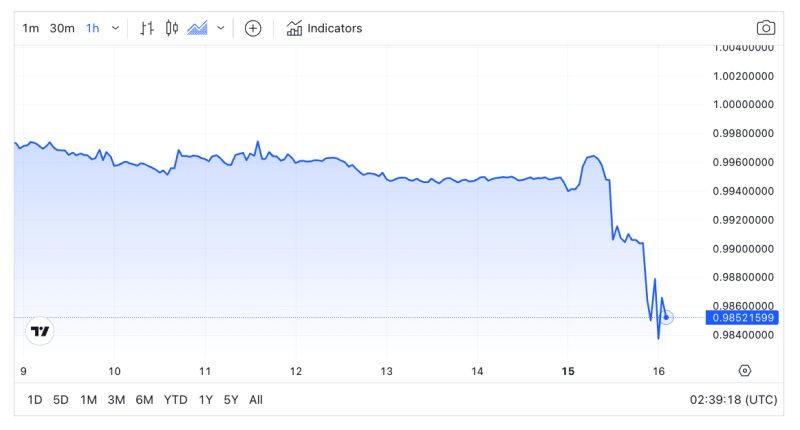The width and height of the screenshot is (800, 430).
Task: Select the bar chart style icon
Action: (147, 28)
